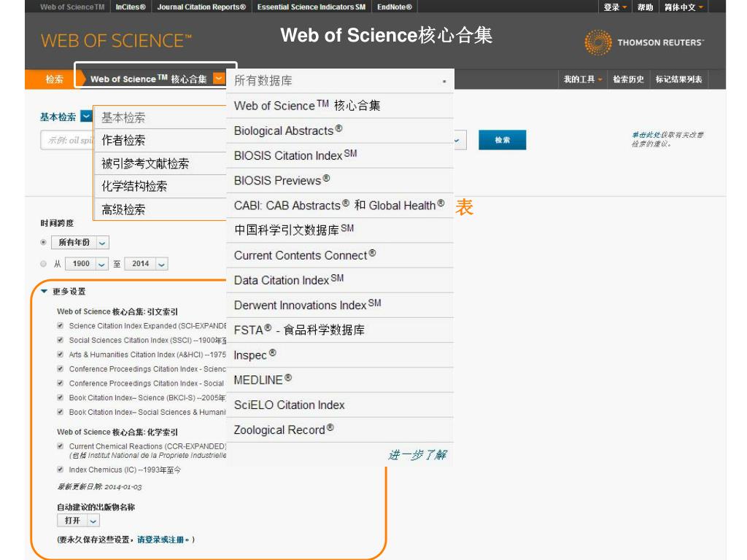The height and width of the screenshot is (560, 747).
Task: Open EndNote link in top bar
Action: 395,7
